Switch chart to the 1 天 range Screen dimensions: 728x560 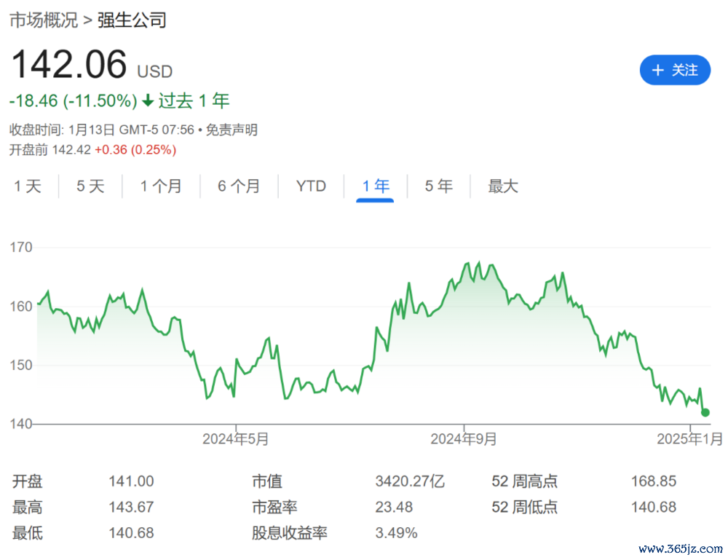28,186
